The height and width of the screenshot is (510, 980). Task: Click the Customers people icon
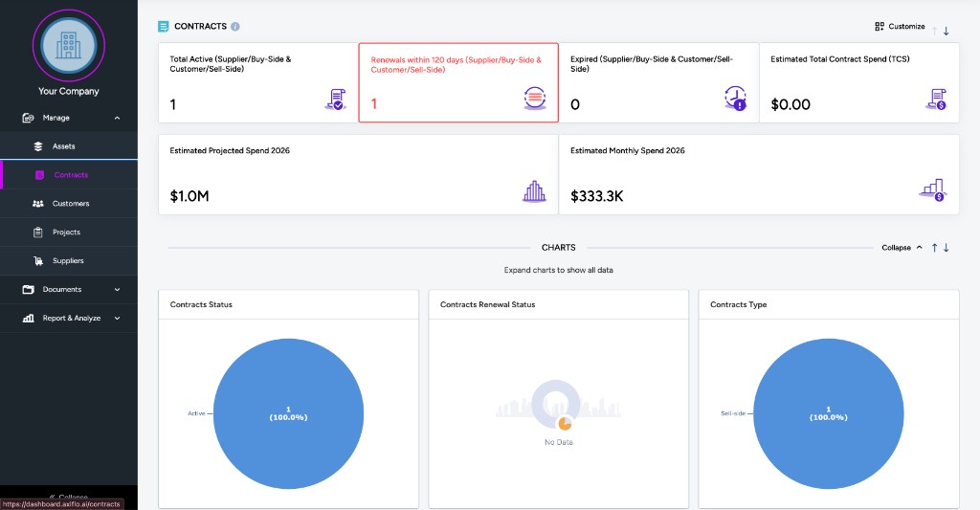(38, 204)
